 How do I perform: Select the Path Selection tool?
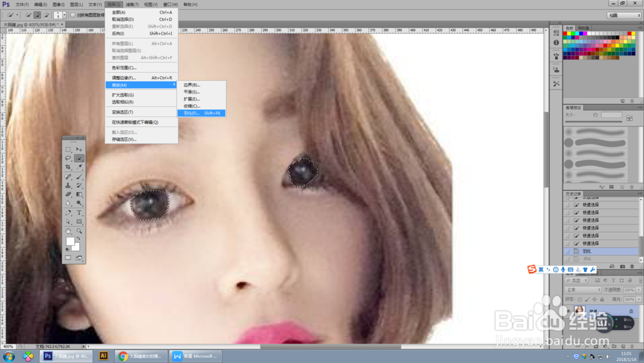[x=68, y=222]
